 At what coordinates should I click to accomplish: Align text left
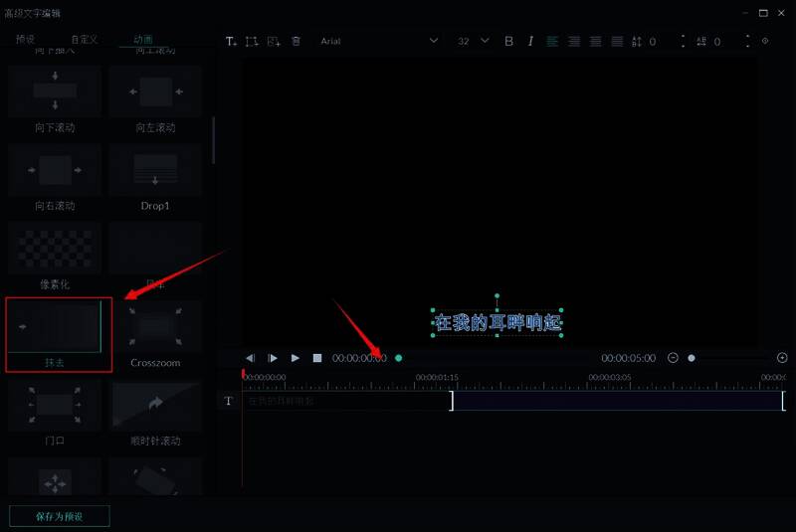point(552,42)
